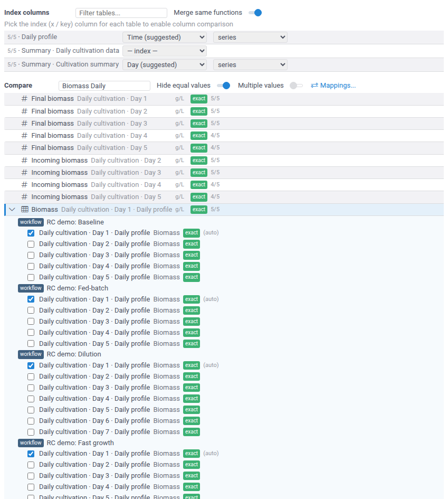Check Baseline Day 2 Daily profile Biomass
The height and width of the screenshot is (499, 448).
point(31,244)
